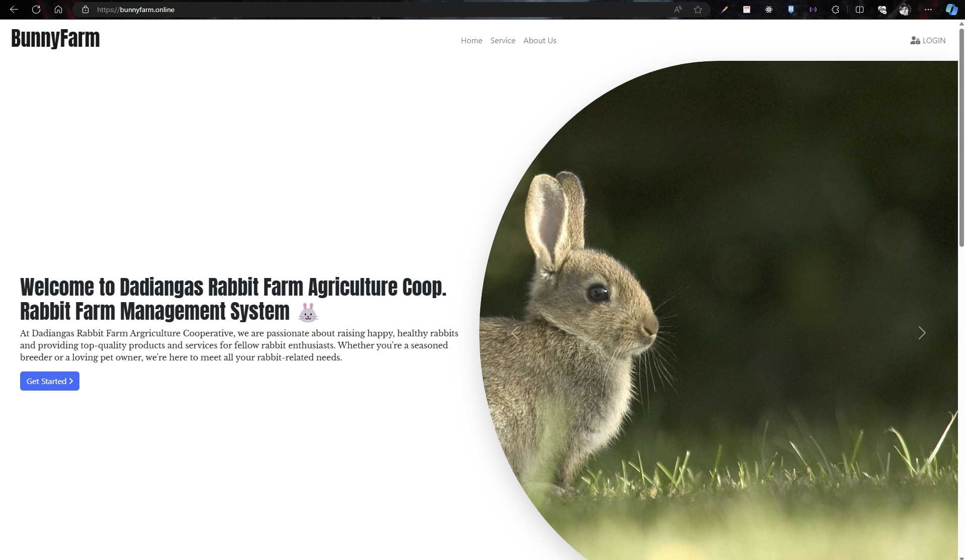Open the Settings and more menu
The width and height of the screenshot is (965, 560).
[928, 10]
